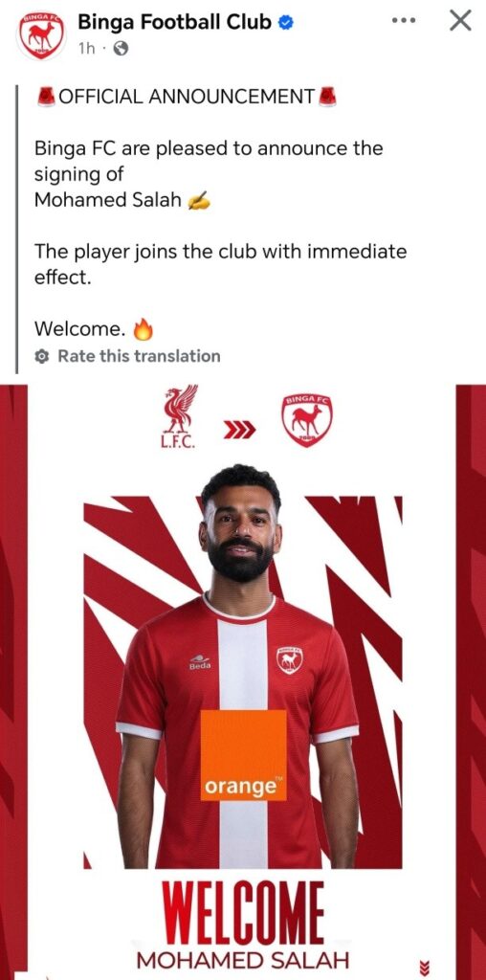The image size is (486, 980).
Task: Open the Binga Football Club page name
Action: coord(175,23)
